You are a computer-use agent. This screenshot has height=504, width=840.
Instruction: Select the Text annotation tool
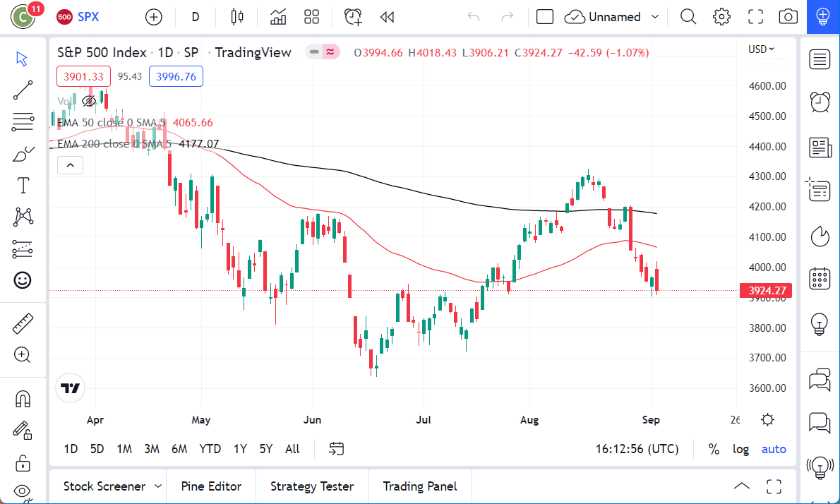[23, 185]
